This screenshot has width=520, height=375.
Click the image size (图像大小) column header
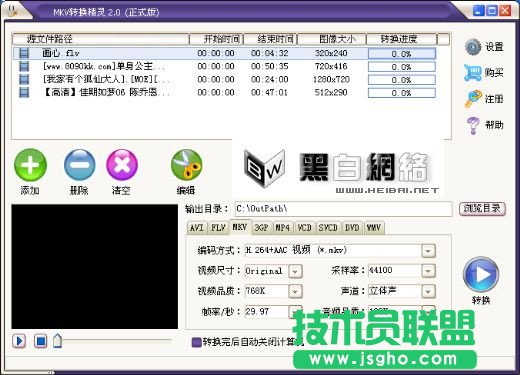(x=332, y=39)
